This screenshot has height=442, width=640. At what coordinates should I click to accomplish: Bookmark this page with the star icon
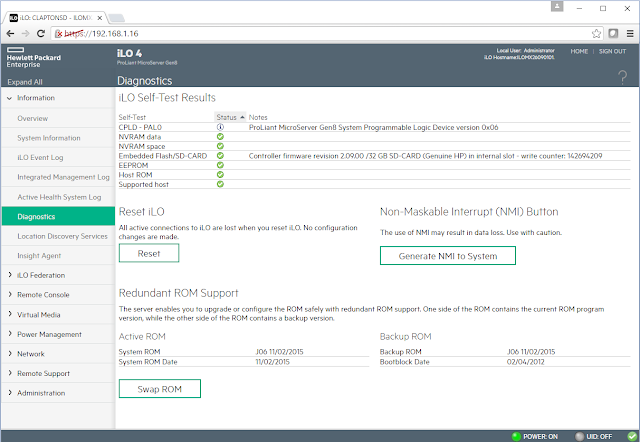tap(596, 33)
